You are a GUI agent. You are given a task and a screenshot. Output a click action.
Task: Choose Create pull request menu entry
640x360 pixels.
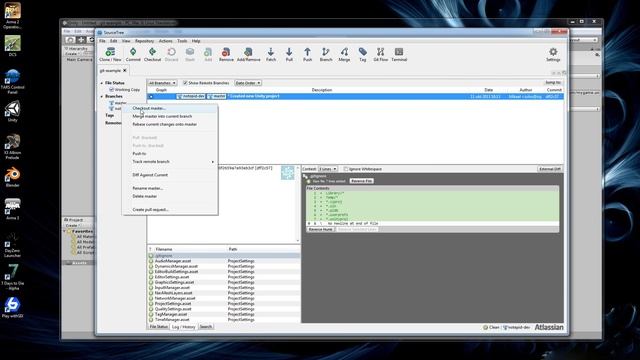coord(170,209)
